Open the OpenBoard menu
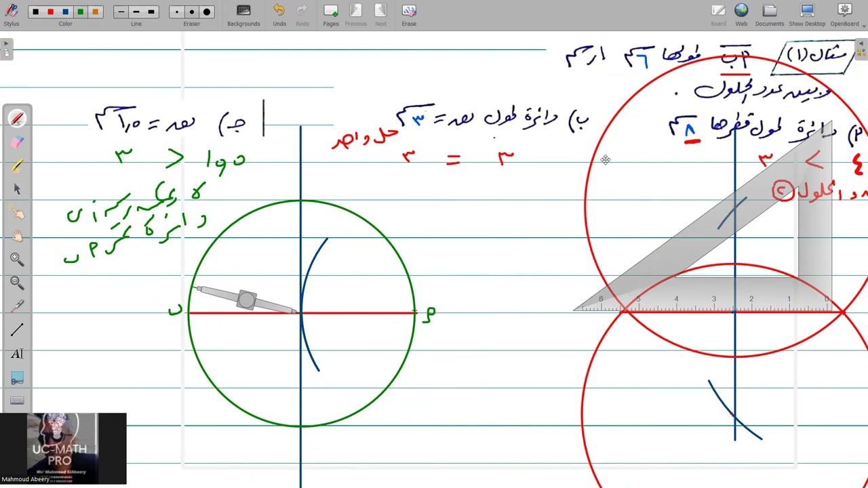 point(845,15)
